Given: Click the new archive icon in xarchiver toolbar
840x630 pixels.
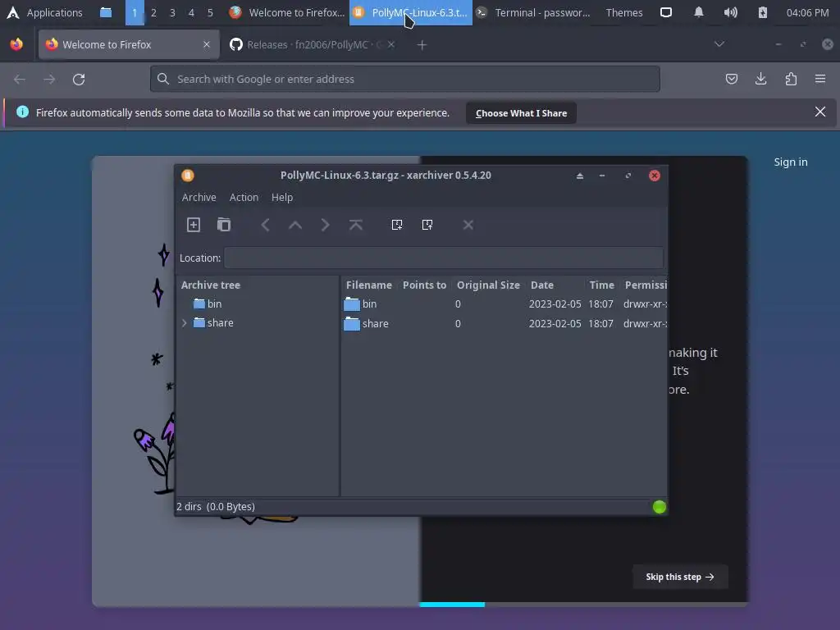Looking at the screenshot, I should click(x=194, y=225).
